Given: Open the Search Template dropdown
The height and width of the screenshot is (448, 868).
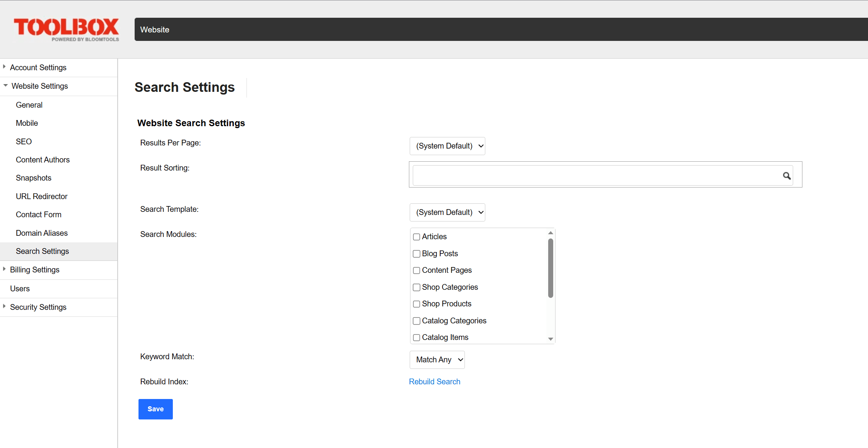Looking at the screenshot, I should click(447, 212).
